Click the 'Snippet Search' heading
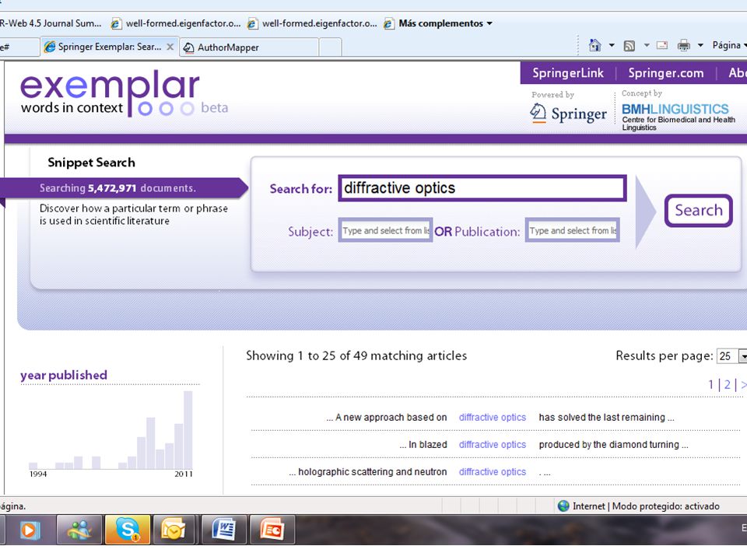Viewport: 747px width, 560px height. (x=92, y=163)
